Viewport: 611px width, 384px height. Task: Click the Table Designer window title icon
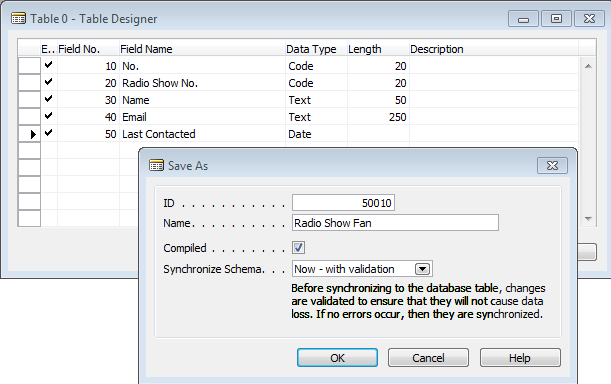[18, 18]
